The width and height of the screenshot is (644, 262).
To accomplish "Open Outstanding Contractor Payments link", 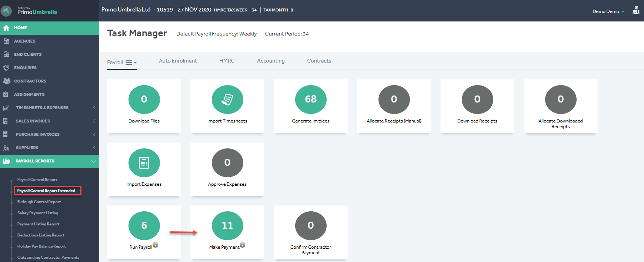I will click(48, 258).
